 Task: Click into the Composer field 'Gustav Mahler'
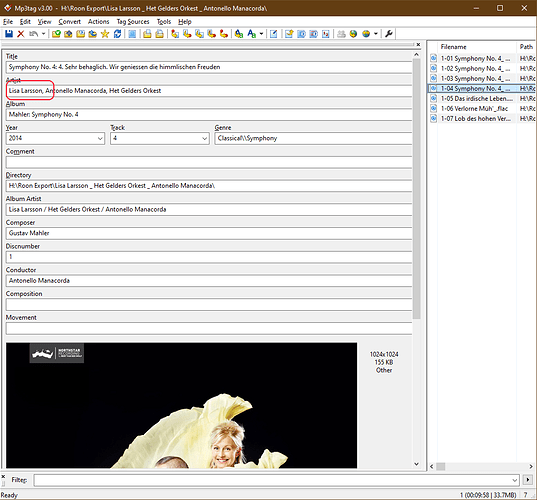pos(209,233)
